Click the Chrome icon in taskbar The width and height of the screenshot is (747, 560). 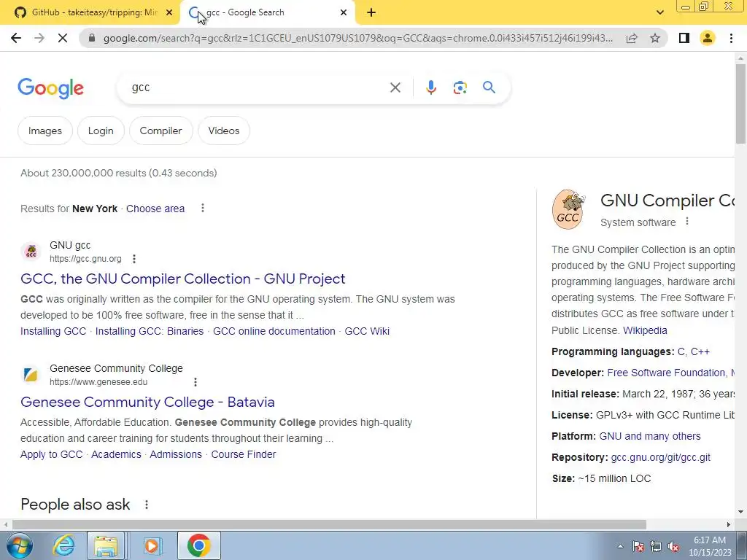pyautogui.click(x=198, y=545)
